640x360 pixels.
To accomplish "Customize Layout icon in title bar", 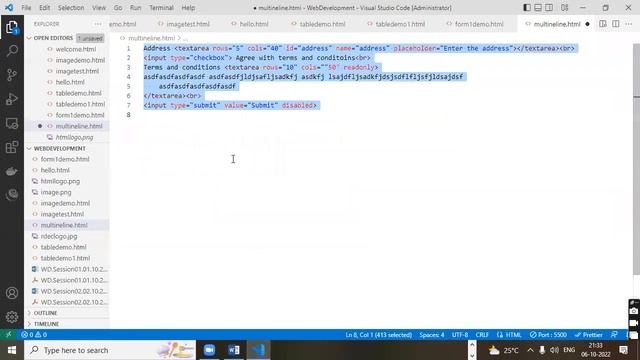I will click(x=564, y=8).
